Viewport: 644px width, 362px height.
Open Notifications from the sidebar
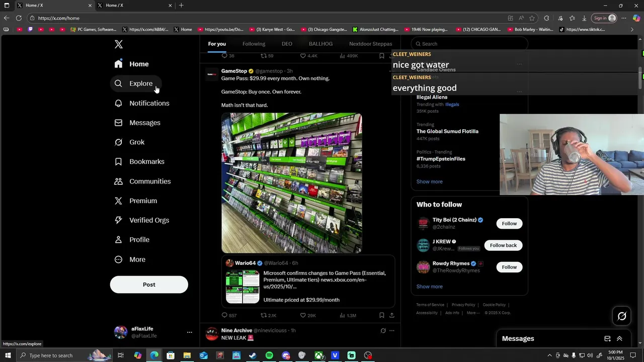(142, 103)
